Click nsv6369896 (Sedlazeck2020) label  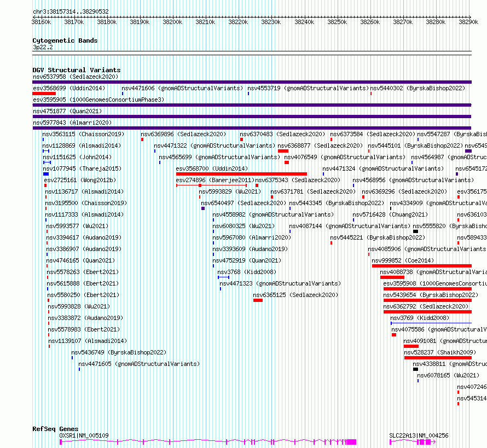183,134
